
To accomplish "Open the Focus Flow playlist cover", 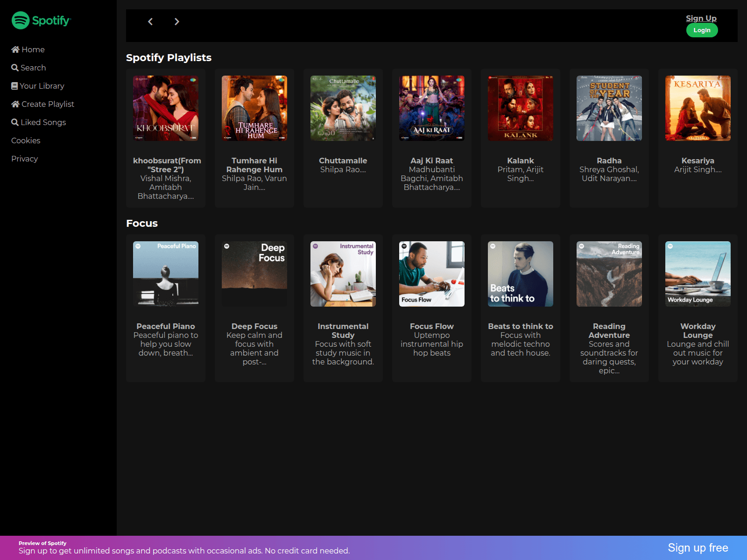I will coord(432,274).
